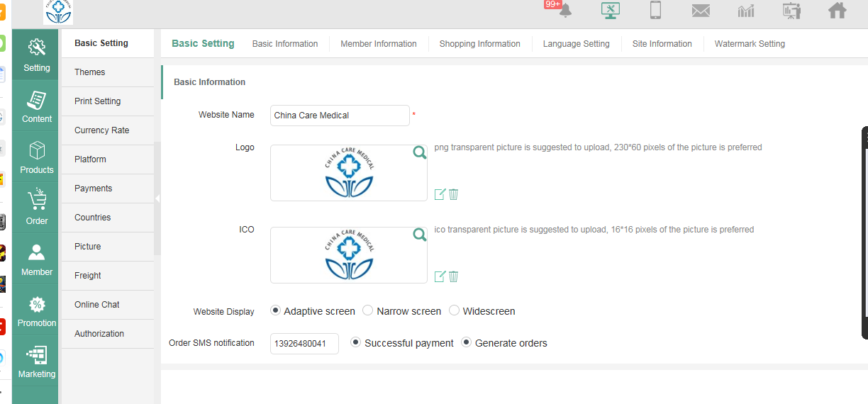Viewport: 868px width, 404px height.
Task: Edit the Logo image with pencil icon
Action: point(440,194)
